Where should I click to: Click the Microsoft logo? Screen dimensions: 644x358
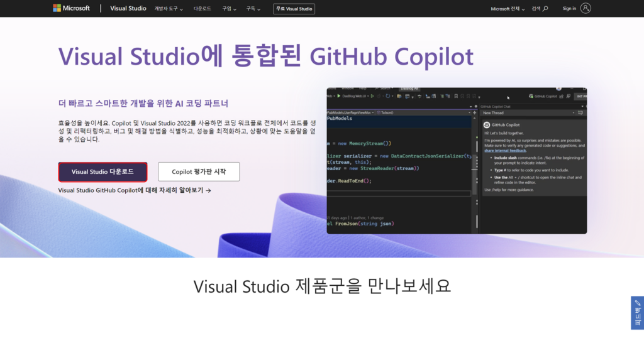click(71, 8)
